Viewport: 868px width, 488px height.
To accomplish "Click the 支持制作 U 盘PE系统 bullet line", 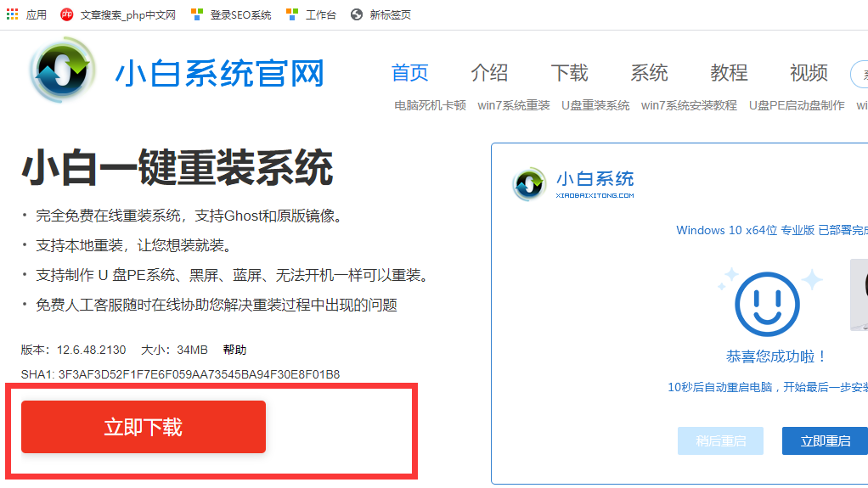I will pos(233,275).
